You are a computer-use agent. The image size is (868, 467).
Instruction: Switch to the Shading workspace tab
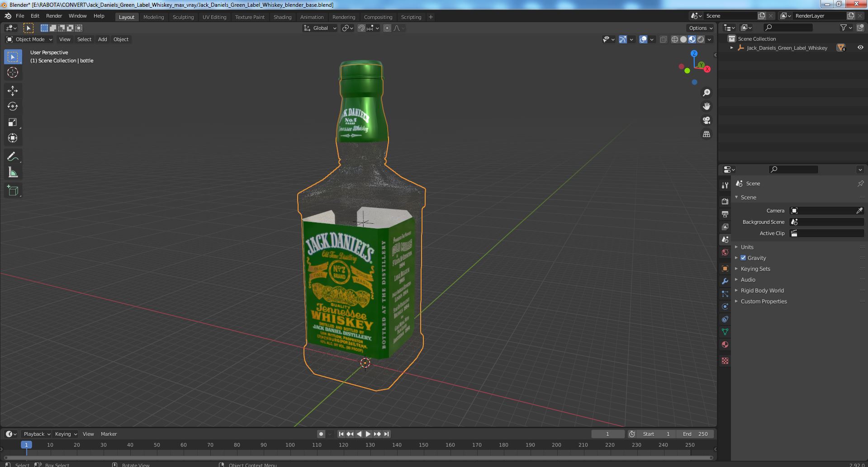(282, 17)
